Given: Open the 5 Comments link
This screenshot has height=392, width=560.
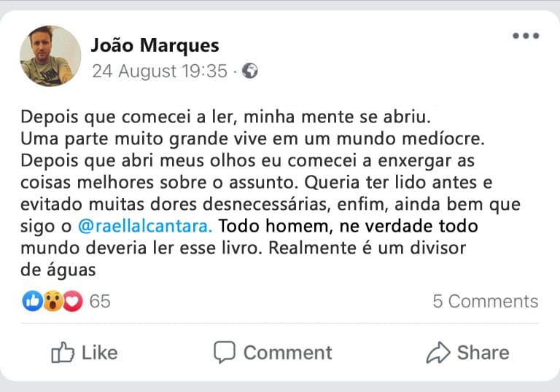Looking at the screenshot, I should tap(485, 302).
